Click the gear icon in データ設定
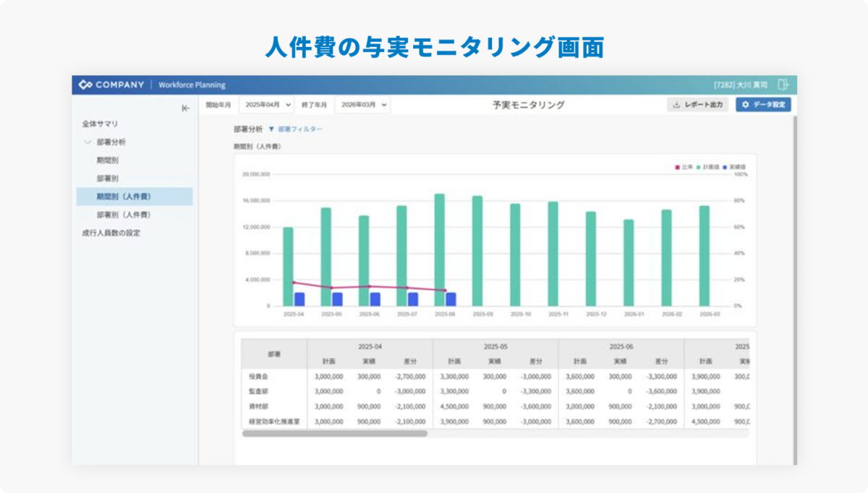Viewport: 868px width, 493px height. pyautogui.click(x=745, y=105)
